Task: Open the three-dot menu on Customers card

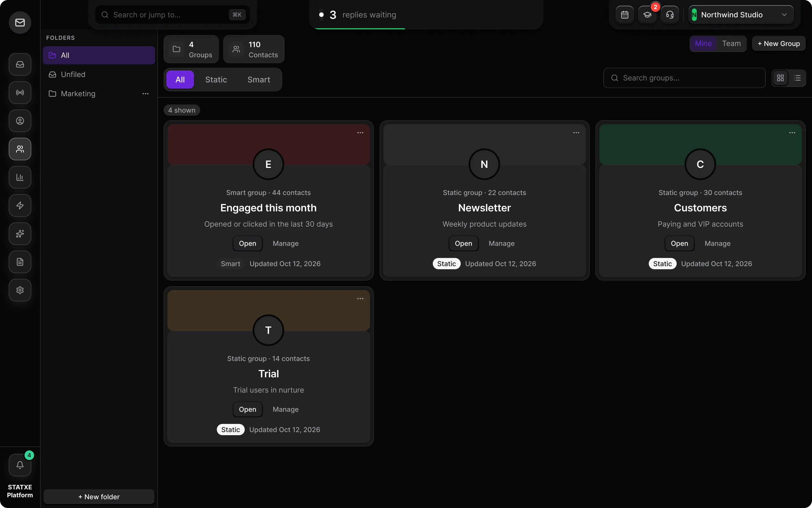Action: click(x=792, y=133)
